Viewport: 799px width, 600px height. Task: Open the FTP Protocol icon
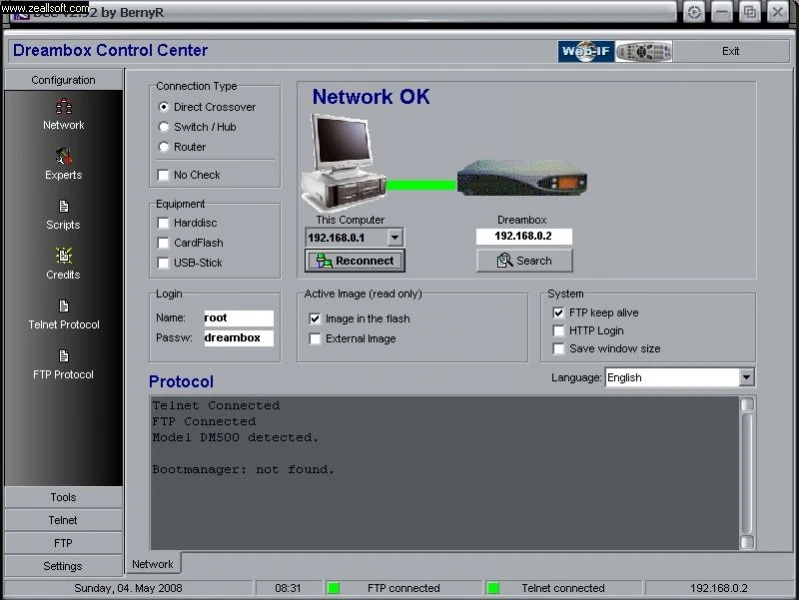tap(63, 356)
